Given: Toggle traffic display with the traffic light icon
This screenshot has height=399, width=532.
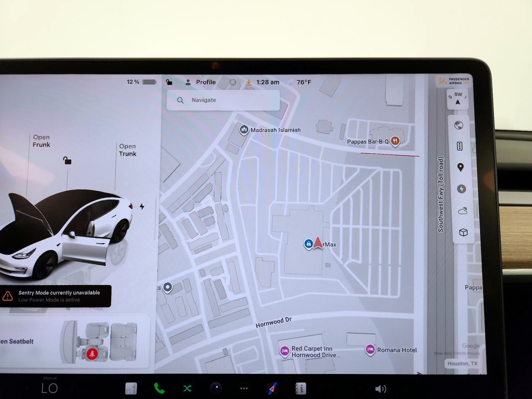Looking at the screenshot, I should 460,146.
